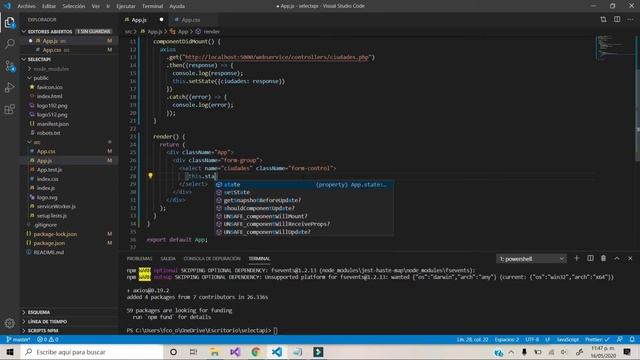Open Visual Studio Code on the taskbar

tap(277, 352)
